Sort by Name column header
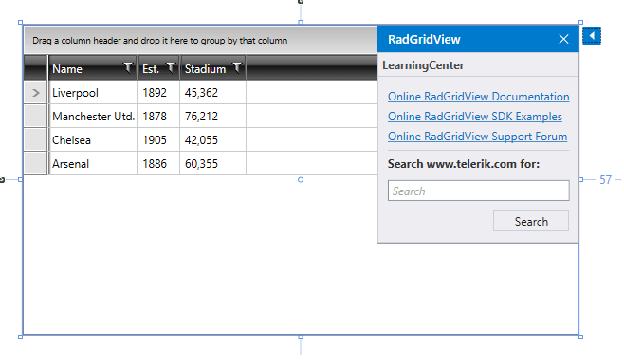This screenshot has height=364, width=624. tap(93, 68)
